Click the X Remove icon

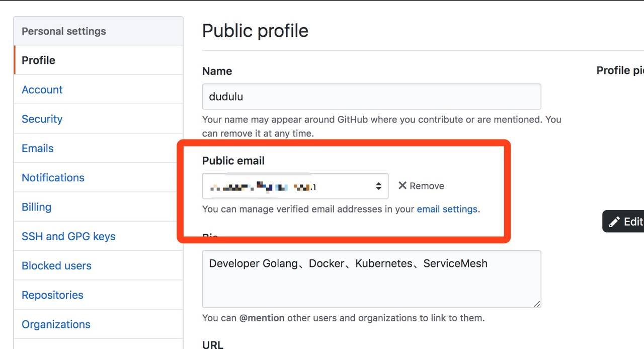(403, 186)
